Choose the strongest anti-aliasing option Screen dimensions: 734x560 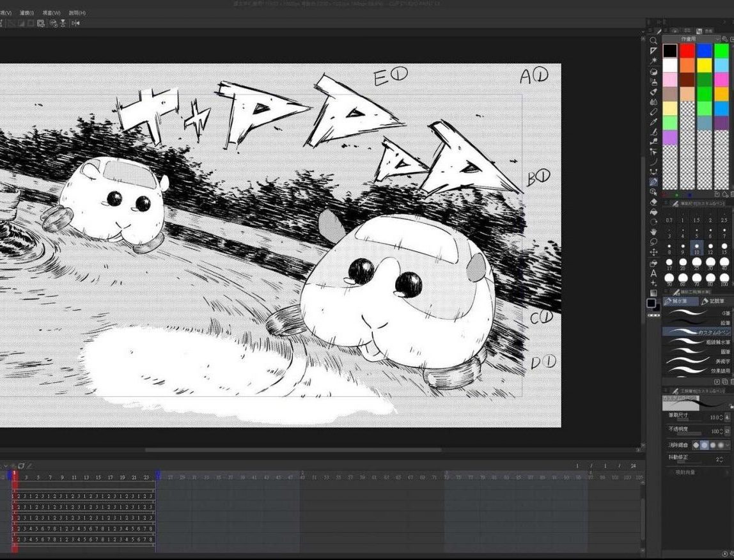[720, 444]
